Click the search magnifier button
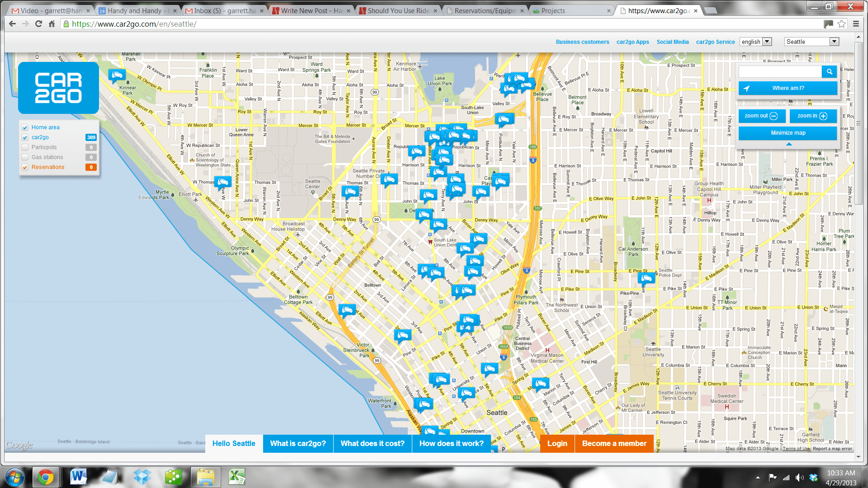868x488 pixels. point(829,71)
